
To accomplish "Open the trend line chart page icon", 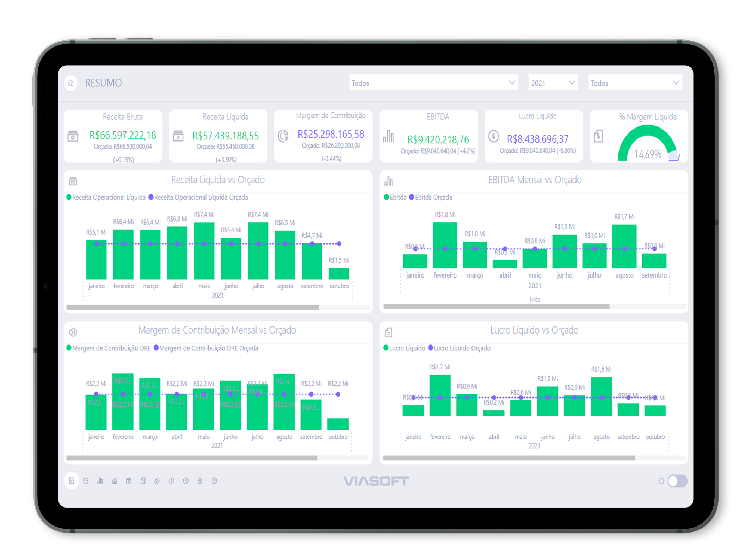I will coord(114,481).
